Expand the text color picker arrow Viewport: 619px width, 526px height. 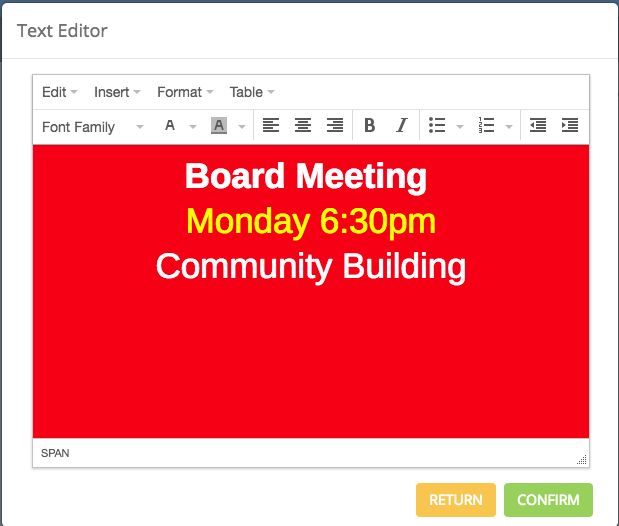[x=193, y=127]
